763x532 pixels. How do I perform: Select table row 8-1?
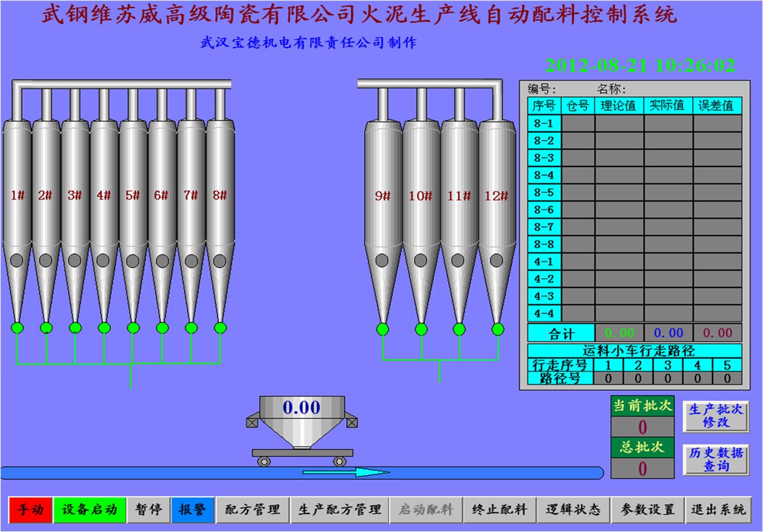[635, 123]
